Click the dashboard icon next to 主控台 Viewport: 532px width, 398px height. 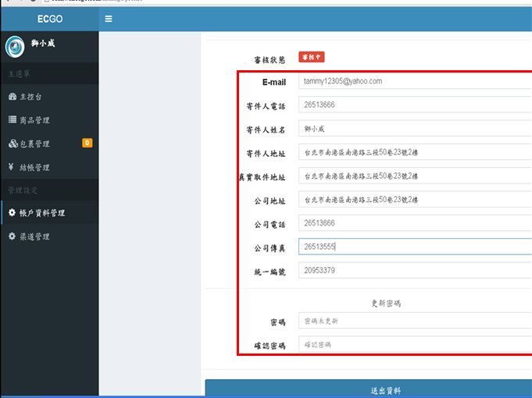pyautogui.click(x=12, y=97)
